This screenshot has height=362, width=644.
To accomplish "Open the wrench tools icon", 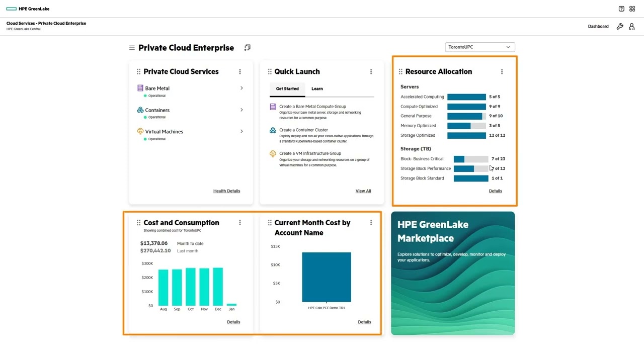I will pos(620,27).
